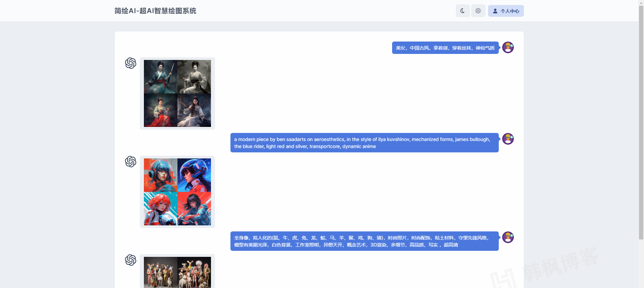Screen dimensions: 644x288
Task: Click the prompt bubble starting 全身像，拟人化的
Action: pyautogui.click(x=364, y=241)
